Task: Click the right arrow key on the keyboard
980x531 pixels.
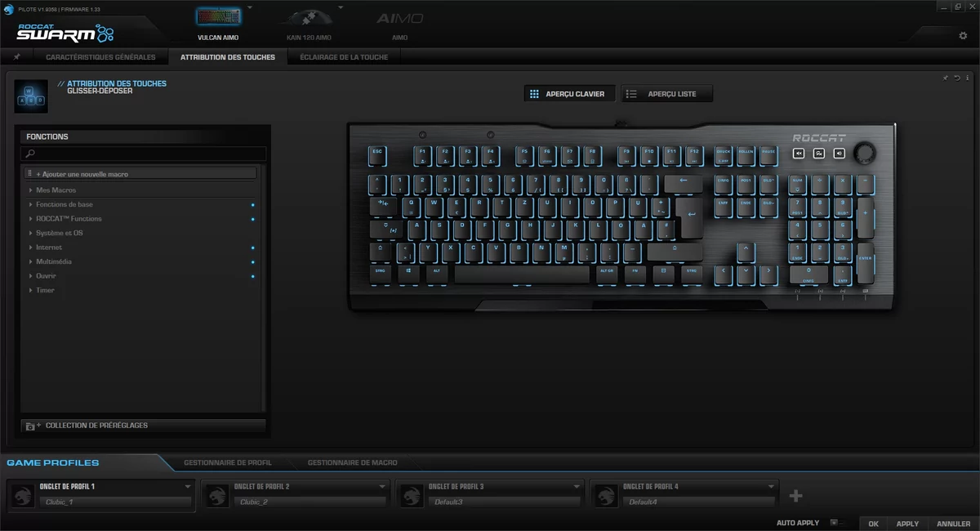Action: (x=768, y=274)
